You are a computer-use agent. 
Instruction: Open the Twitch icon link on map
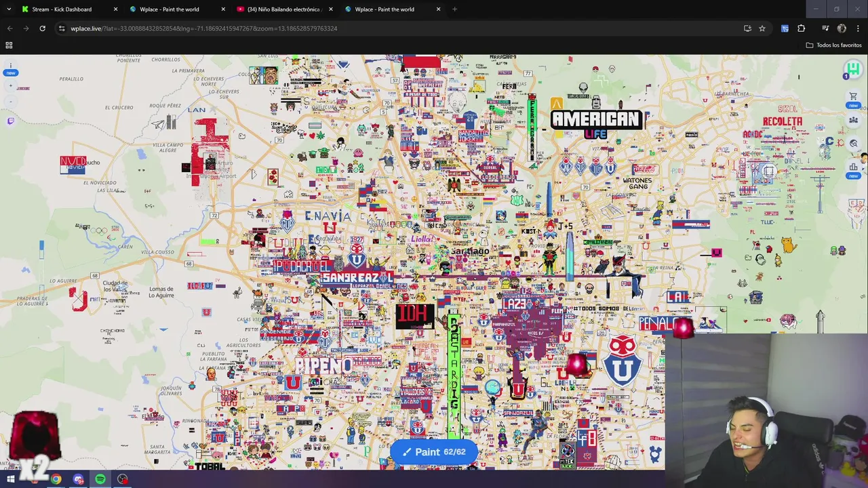pos(10,121)
